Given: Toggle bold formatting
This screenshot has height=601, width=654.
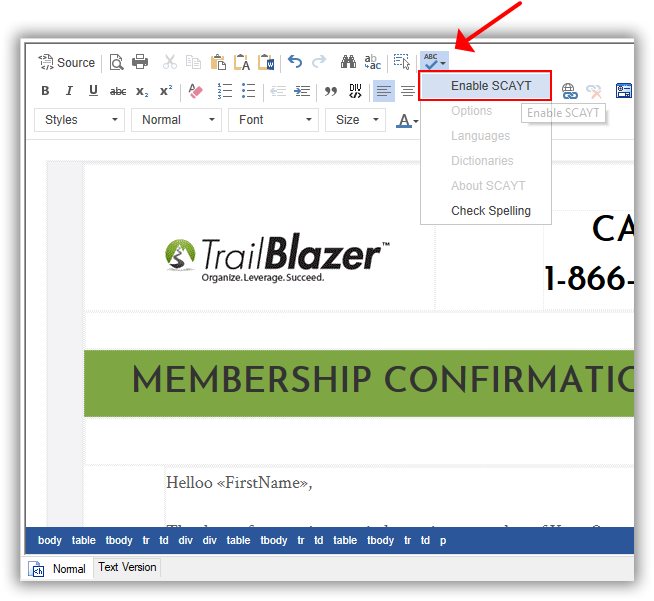Looking at the screenshot, I should tap(45, 91).
